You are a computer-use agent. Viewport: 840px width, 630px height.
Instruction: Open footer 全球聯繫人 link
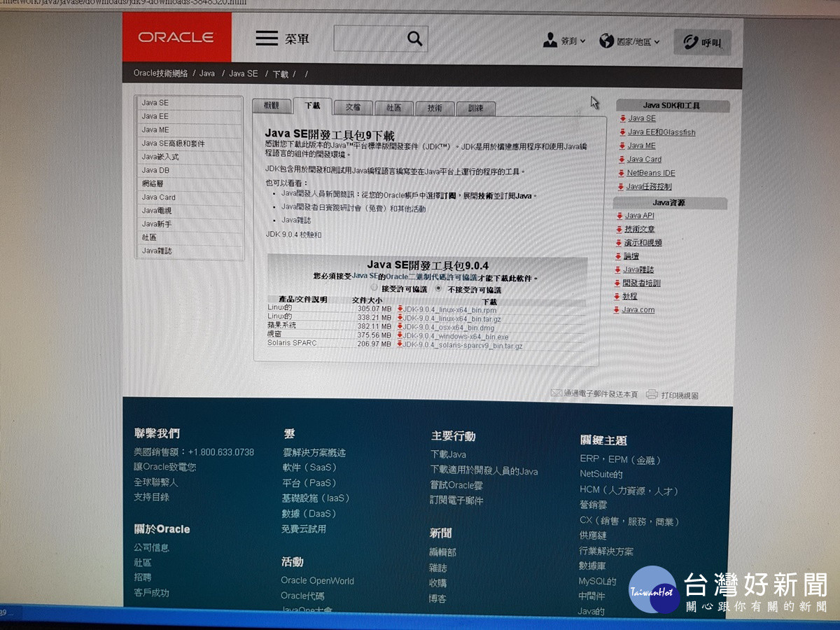click(156, 482)
